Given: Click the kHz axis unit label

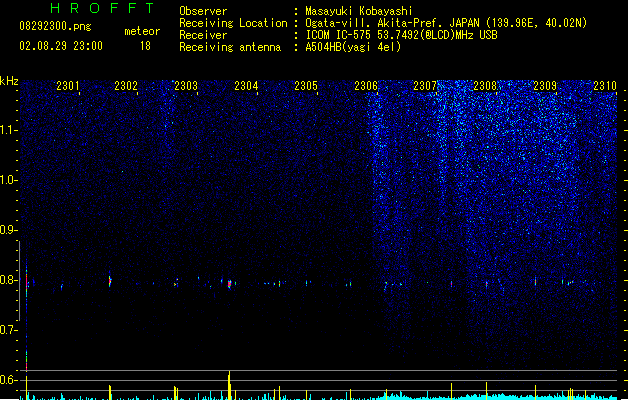Looking at the screenshot, I should [x=9, y=81].
